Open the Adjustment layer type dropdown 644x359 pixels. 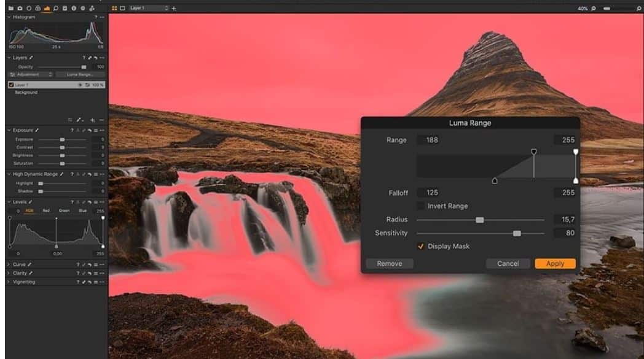31,75
